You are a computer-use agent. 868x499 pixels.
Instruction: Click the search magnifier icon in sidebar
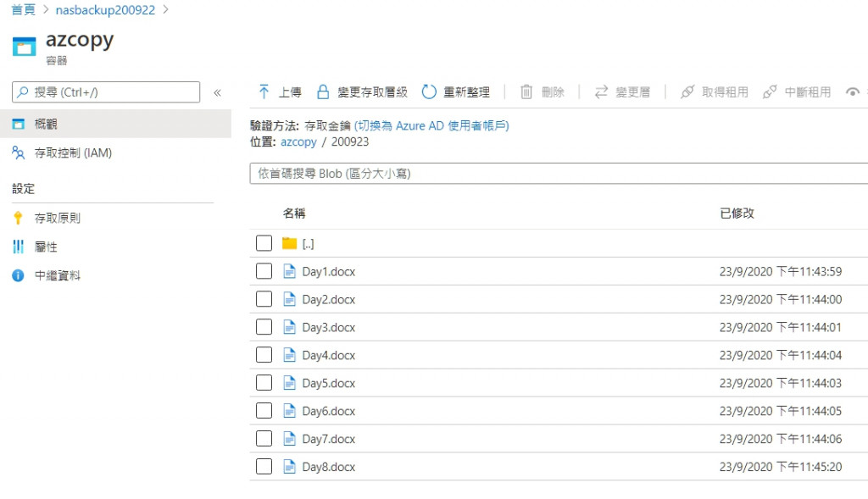(x=22, y=91)
